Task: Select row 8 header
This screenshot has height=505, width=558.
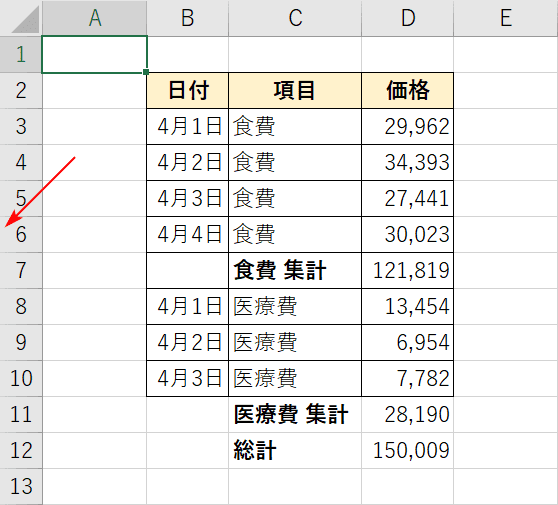Action: pyautogui.click(x=21, y=306)
